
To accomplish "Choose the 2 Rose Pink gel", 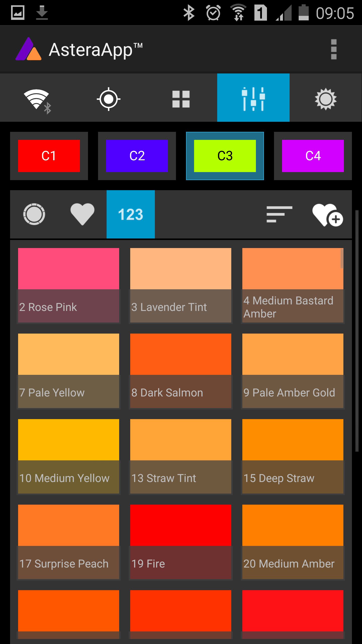I will point(69,285).
